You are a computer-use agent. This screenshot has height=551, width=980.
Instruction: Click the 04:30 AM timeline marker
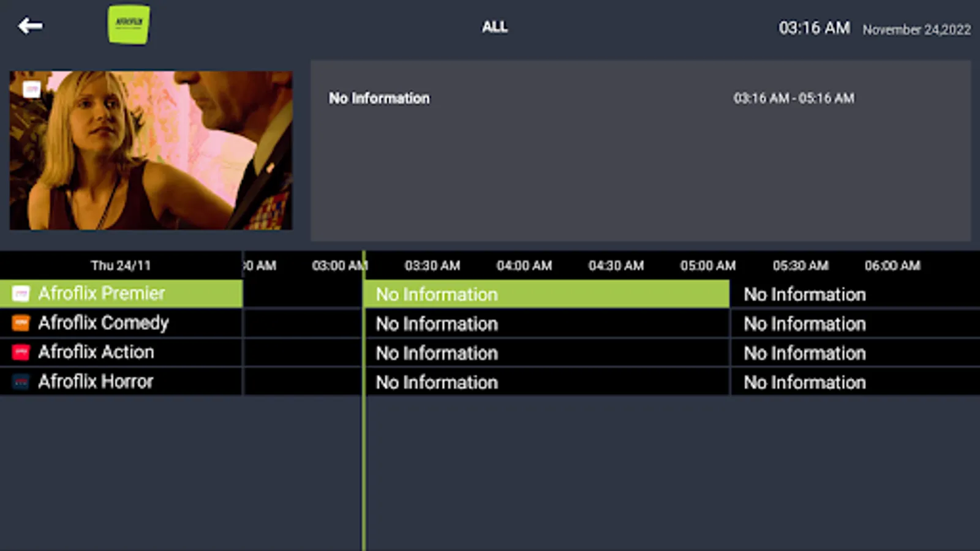point(616,266)
